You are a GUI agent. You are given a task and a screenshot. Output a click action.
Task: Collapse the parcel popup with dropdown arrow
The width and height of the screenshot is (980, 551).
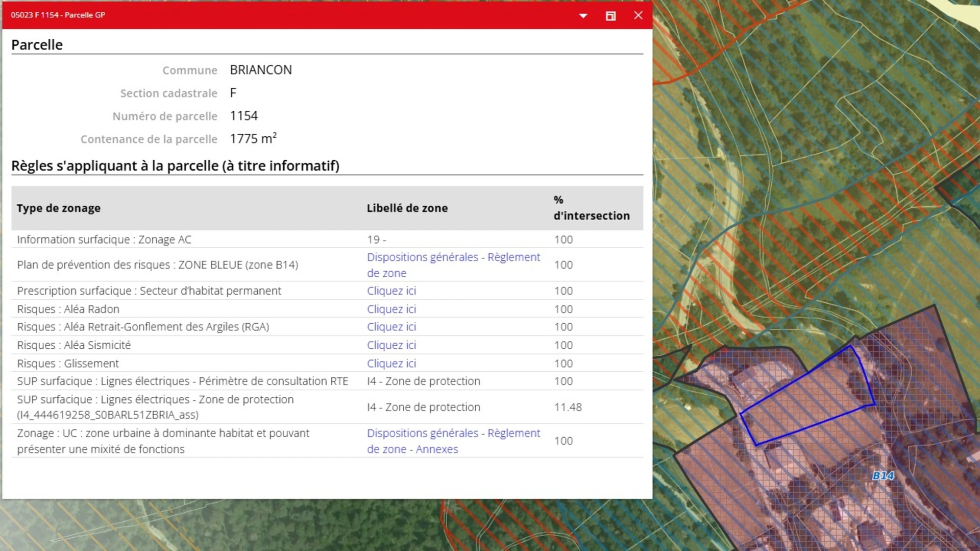coord(583,16)
